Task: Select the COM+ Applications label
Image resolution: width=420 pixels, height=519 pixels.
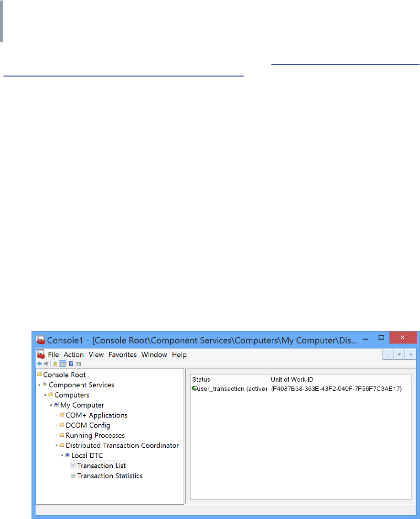Action: coord(97,415)
